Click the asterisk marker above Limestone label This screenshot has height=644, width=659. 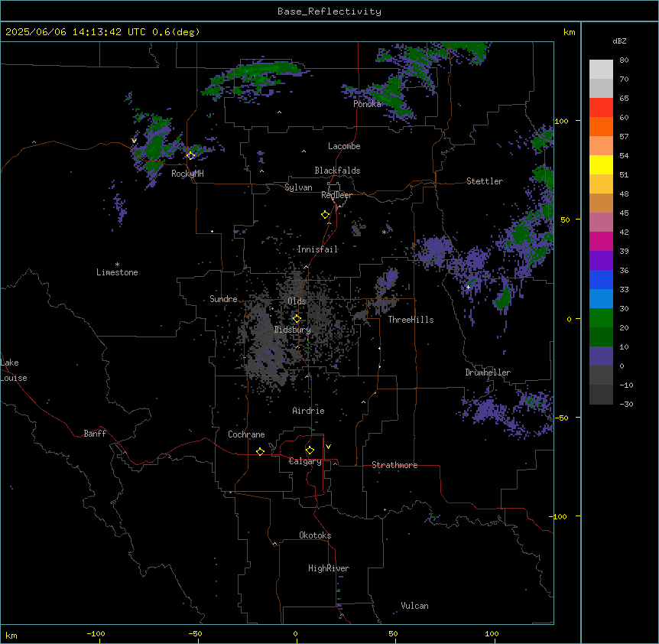click(x=117, y=264)
